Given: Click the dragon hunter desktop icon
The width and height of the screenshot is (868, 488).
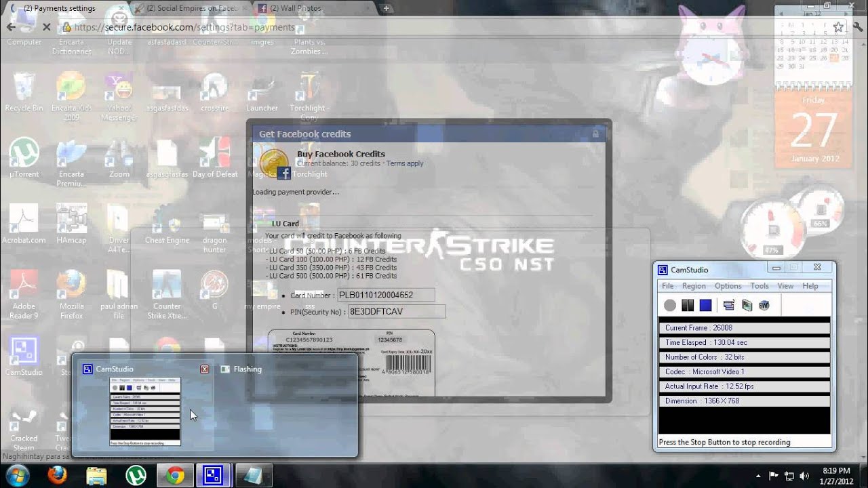Looking at the screenshot, I should [x=214, y=229].
